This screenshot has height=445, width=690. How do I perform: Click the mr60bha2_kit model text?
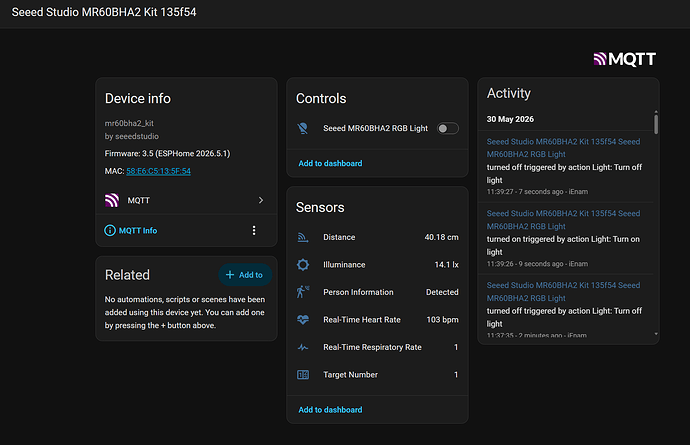click(x=129, y=123)
